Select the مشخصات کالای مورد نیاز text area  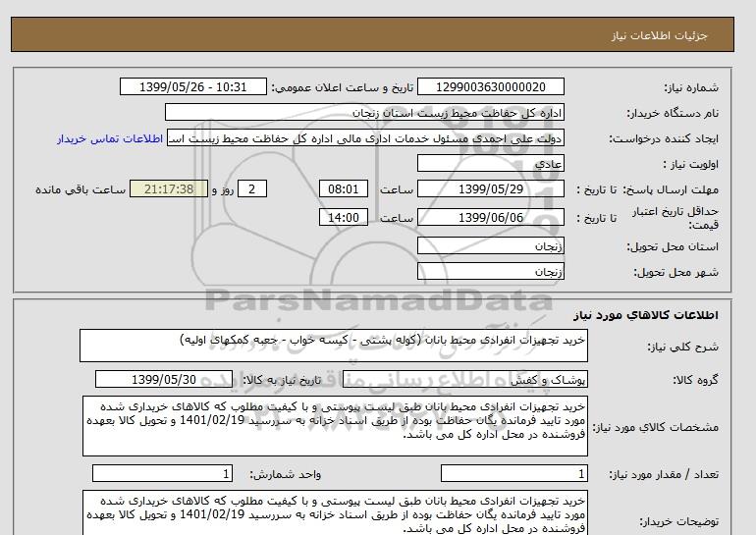tap(335, 426)
